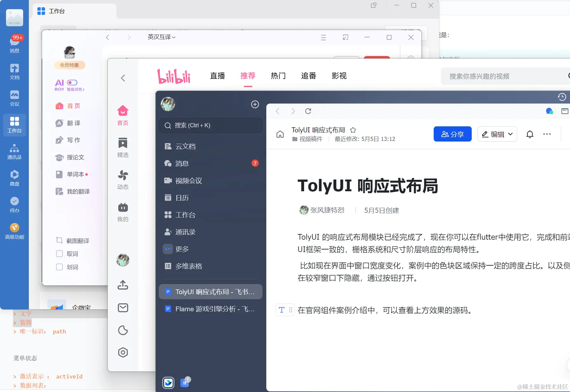This screenshot has height=392, width=570.
Task: Open the document three-dots more menu
Action: pos(547,134)
